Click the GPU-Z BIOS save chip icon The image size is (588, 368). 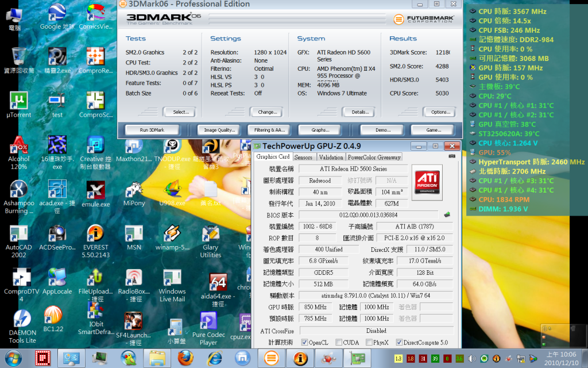[447, 214]
